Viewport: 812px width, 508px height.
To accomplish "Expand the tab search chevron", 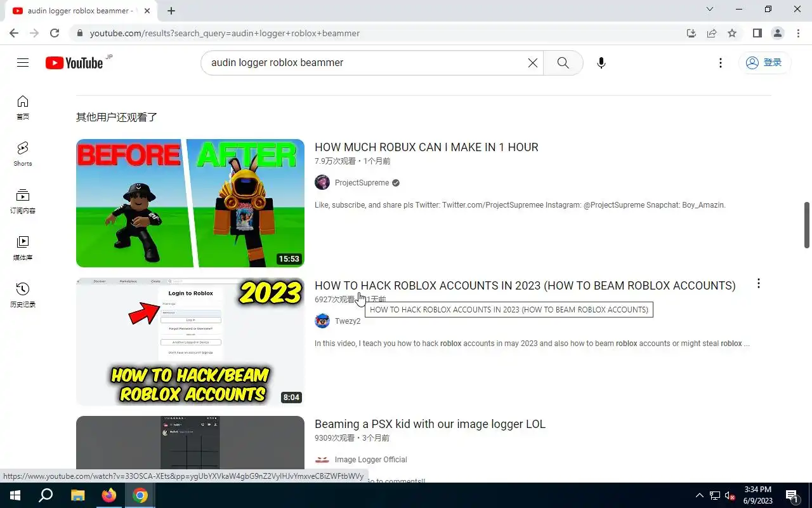I will 710,10.
